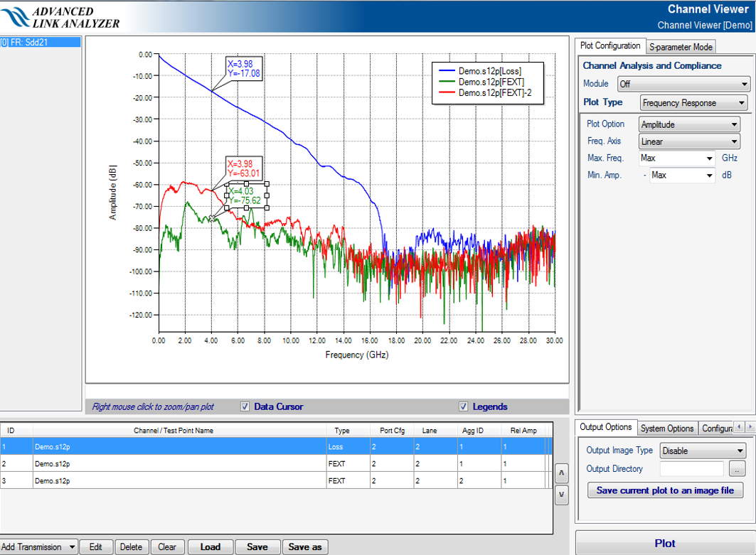Open the Output Image Type dropdown
Viewport: 756px width, 555px height.
[x=704, y=451]
